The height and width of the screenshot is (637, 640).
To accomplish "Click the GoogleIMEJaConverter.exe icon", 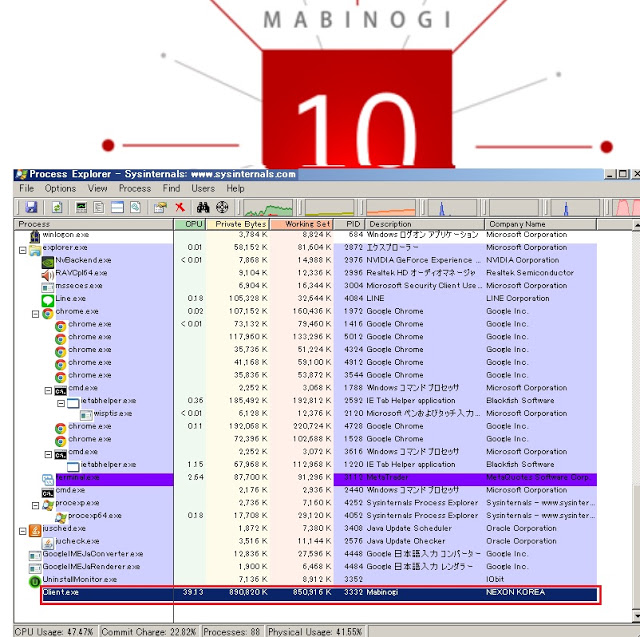I will click(35, 555).
